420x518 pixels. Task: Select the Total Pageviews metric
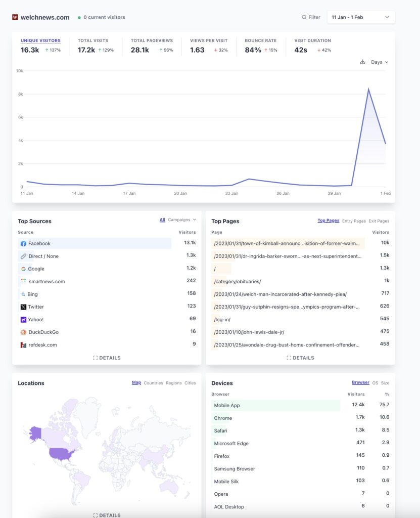152,40
